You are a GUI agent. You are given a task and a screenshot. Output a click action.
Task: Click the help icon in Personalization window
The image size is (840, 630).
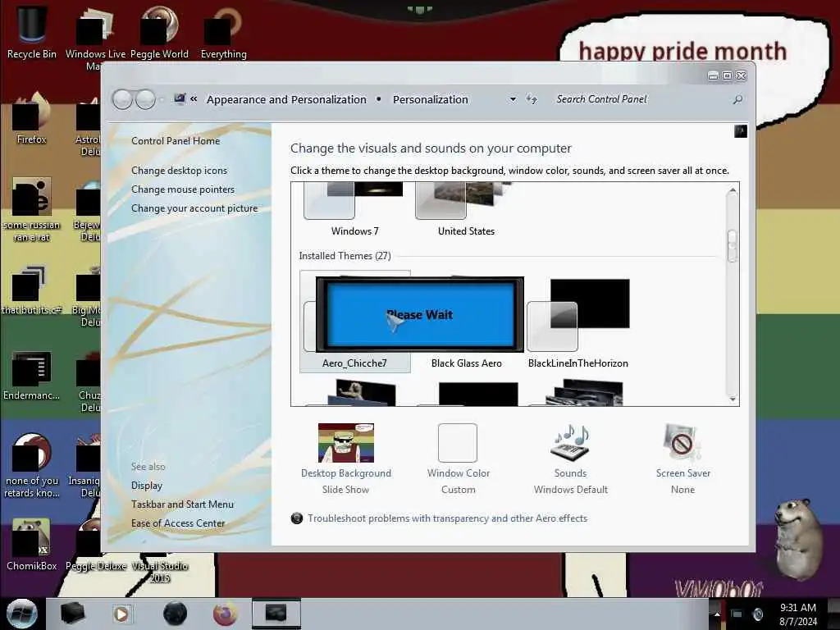click(x=741, y=131)
